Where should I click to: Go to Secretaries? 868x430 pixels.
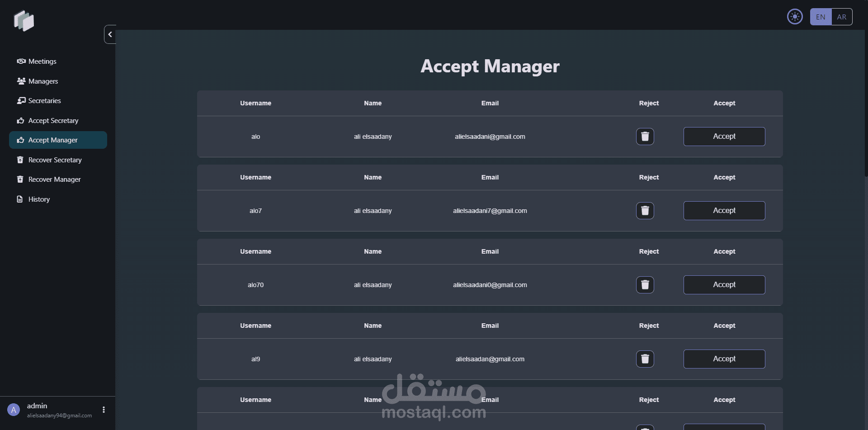click(x=58, y=101)
